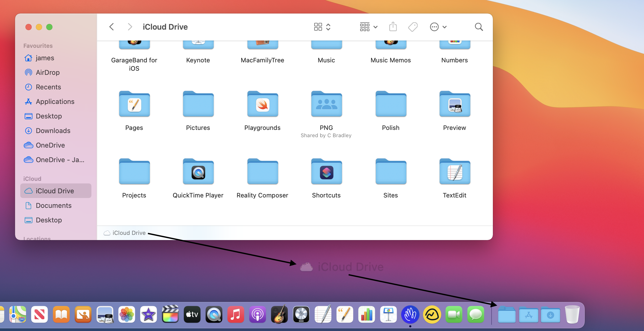This screenshot has width=644, height=331.
Task: Click the Share toolbar icon
Action: tap(393, 27)
